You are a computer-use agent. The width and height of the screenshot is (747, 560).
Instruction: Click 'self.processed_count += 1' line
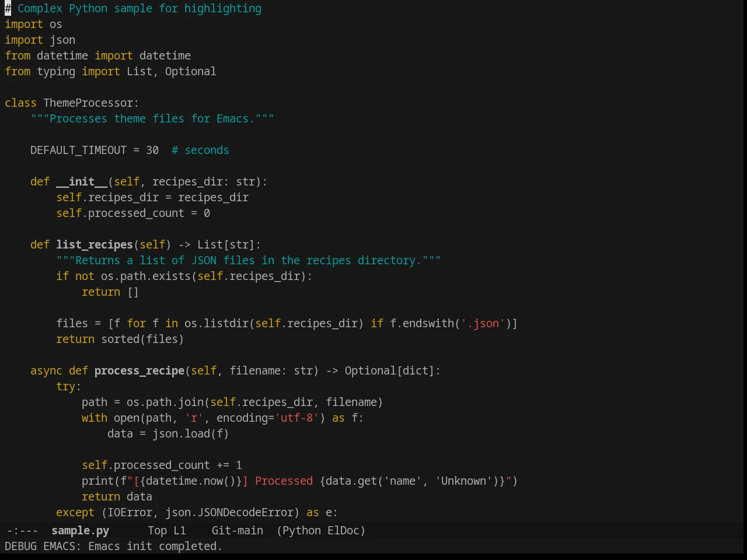[x=162, y=465]
